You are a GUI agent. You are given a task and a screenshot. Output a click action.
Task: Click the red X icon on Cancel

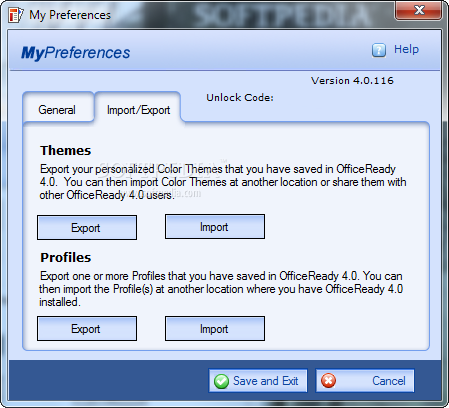(x=328, y=381)
